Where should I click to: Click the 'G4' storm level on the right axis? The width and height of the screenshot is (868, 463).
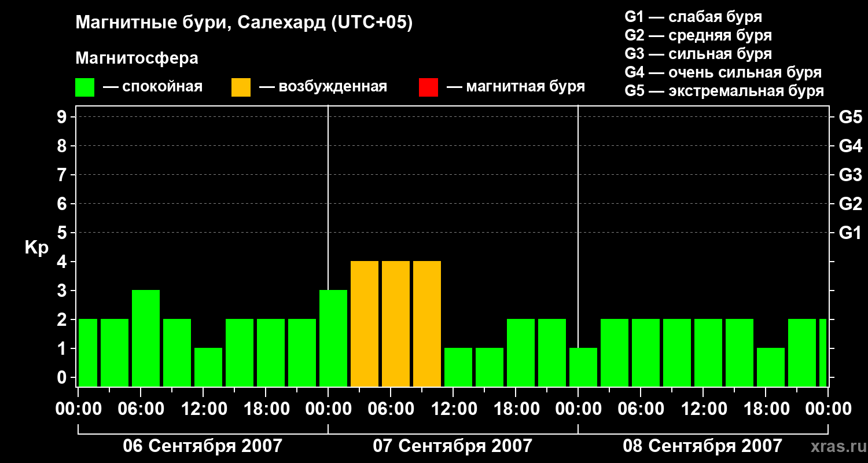[850, 146]
